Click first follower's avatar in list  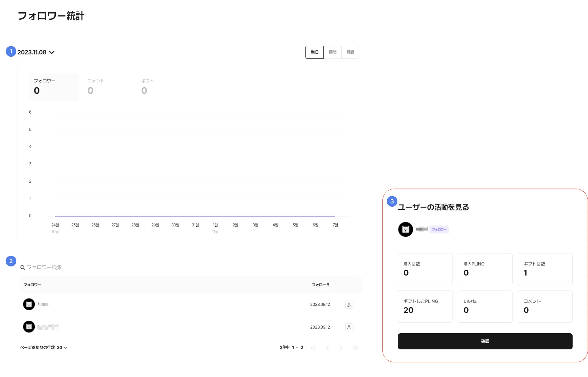pyautogui.click(x=29, y=304)
